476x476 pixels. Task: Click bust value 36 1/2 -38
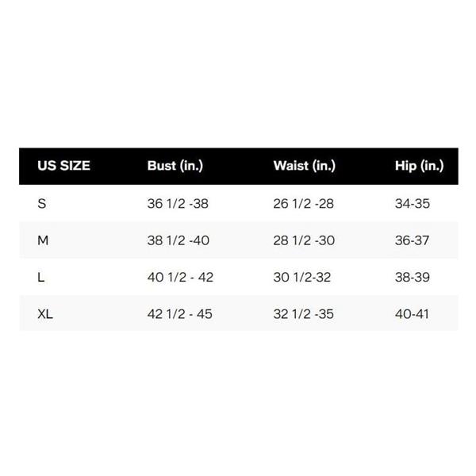pyautogui.click(x=178, y=204)
